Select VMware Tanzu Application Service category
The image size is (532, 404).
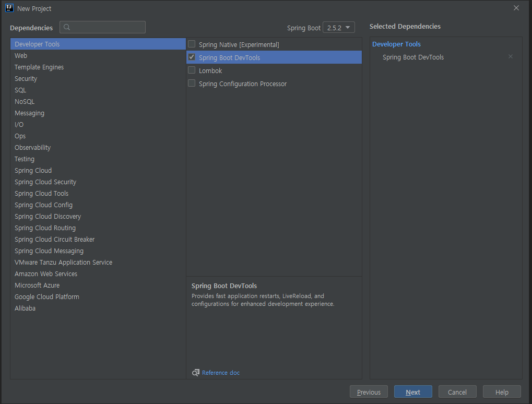click(x=98, y=263)
